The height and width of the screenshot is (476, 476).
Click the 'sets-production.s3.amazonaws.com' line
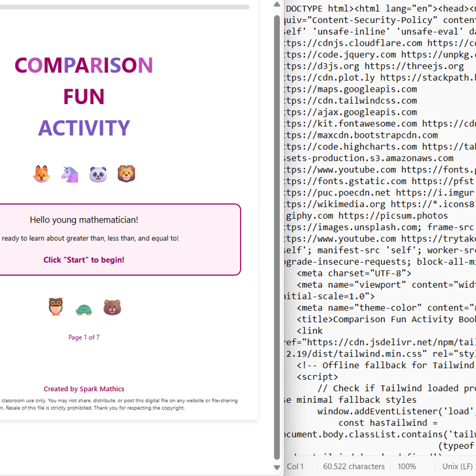click(x=369, y=158)
